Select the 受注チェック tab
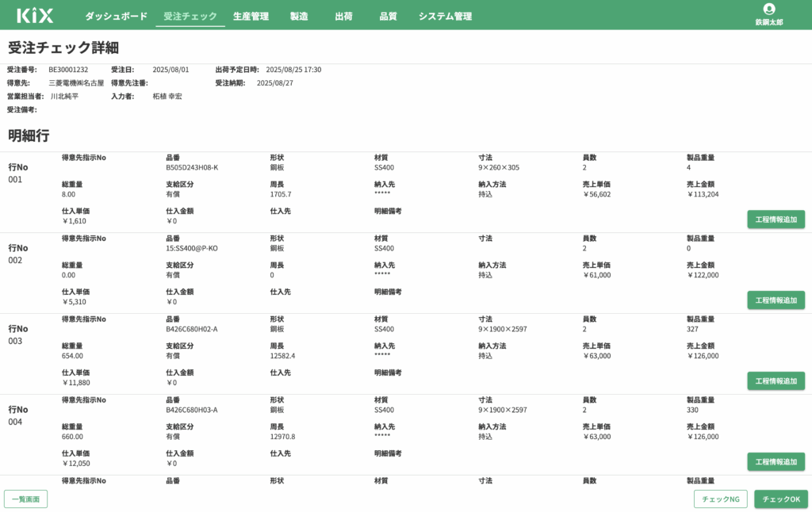 (x=190, y=16)
